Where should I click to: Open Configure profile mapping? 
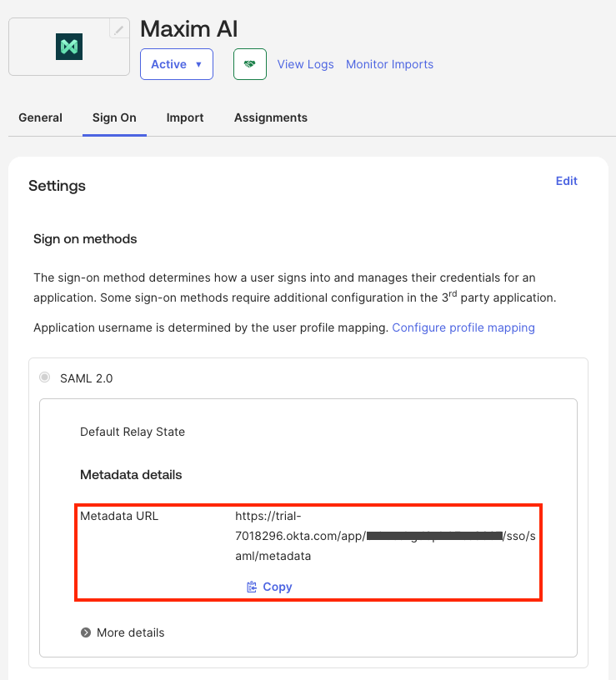463,327
